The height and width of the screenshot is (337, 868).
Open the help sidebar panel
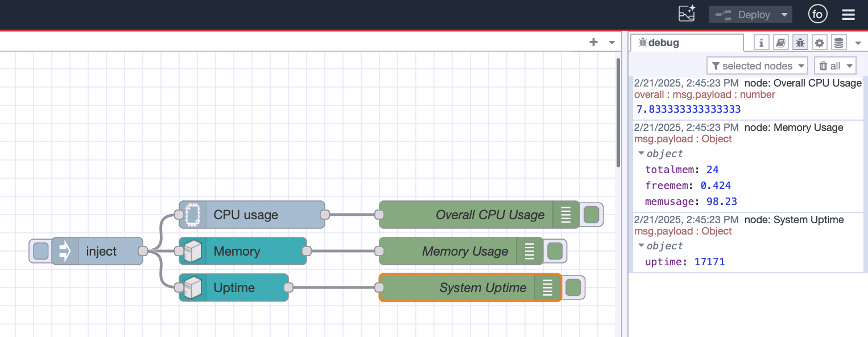[x=780, y=42]
